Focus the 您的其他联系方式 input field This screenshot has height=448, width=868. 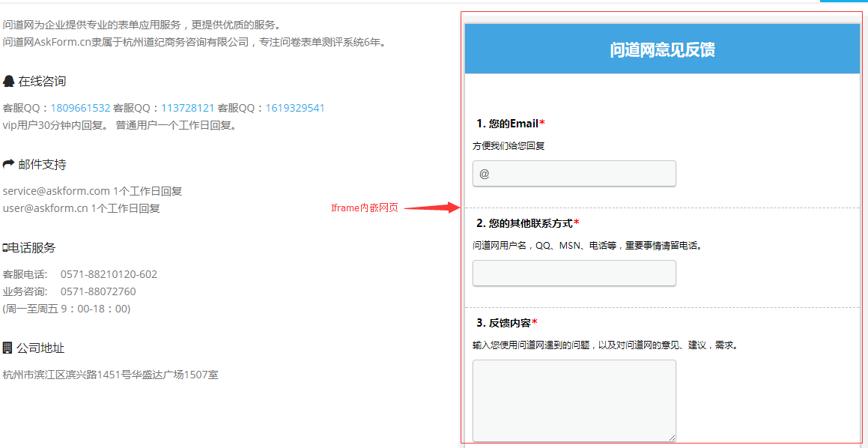point(574,273)
